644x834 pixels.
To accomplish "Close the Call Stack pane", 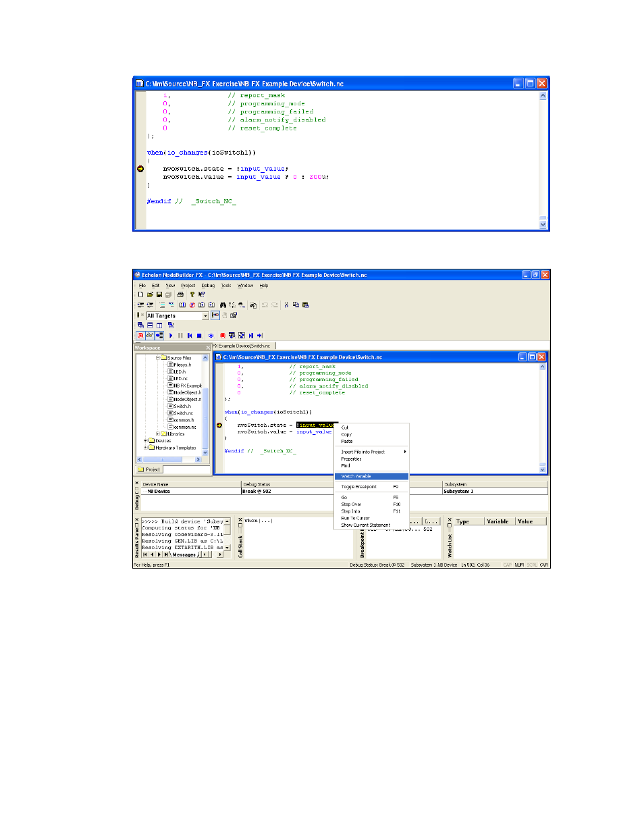I will coord(240,519).
